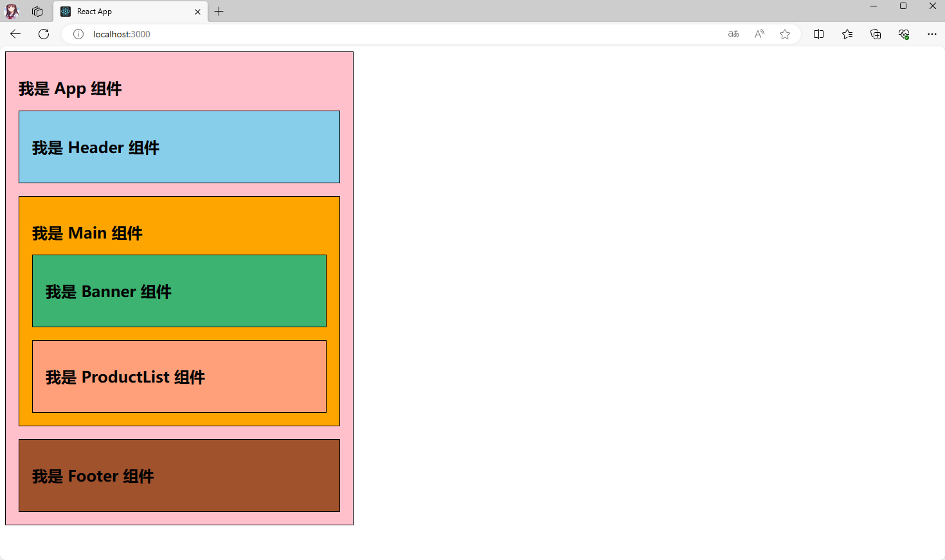Click the localhost:3000 address field
The width and height of the screenshot is (945, 560).
tap(386, 34)
